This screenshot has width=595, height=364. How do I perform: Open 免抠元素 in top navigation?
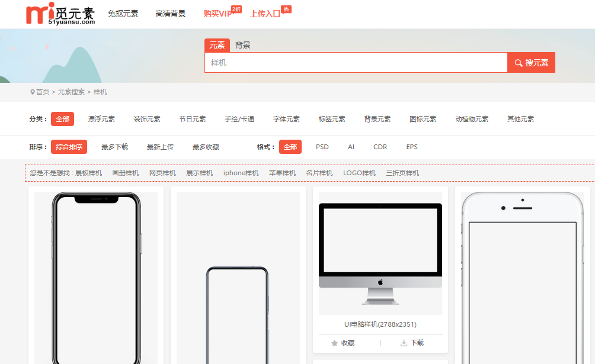123,14
